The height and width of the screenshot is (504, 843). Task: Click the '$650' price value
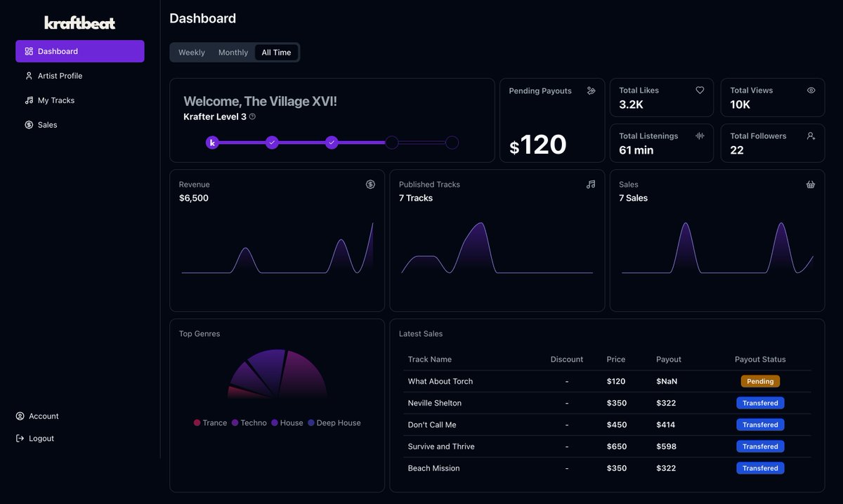pyautogui.click(x=617, y=446)
